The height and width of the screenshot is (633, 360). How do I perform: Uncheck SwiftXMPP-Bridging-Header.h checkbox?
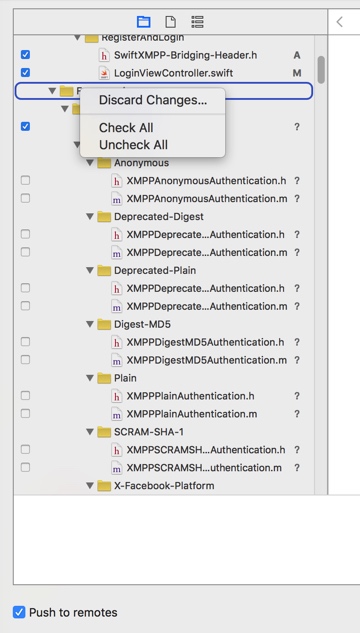pos(25,55)
